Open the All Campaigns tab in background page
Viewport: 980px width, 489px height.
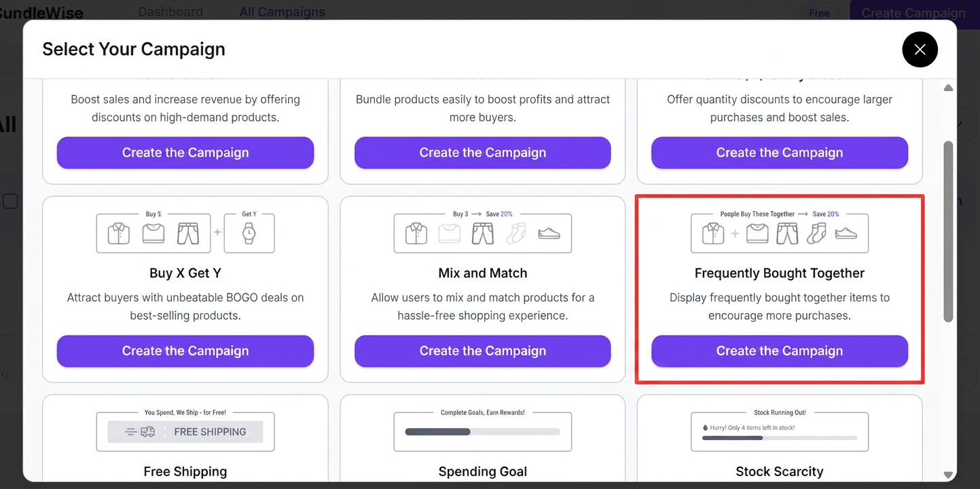click(282, 12)
